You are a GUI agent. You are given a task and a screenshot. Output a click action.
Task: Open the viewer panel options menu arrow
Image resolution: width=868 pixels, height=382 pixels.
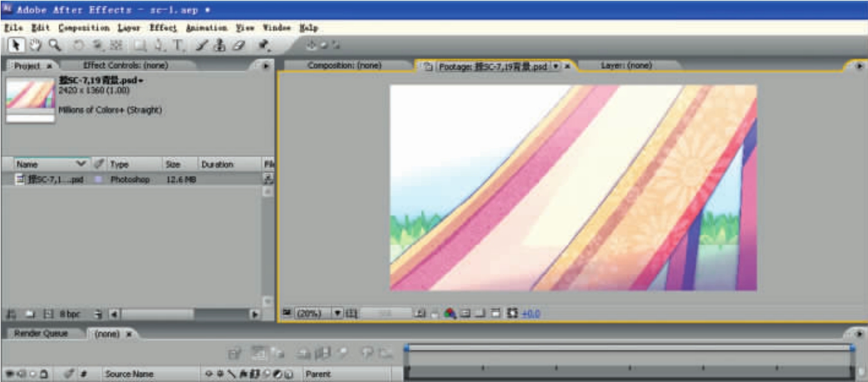point(860,66)
